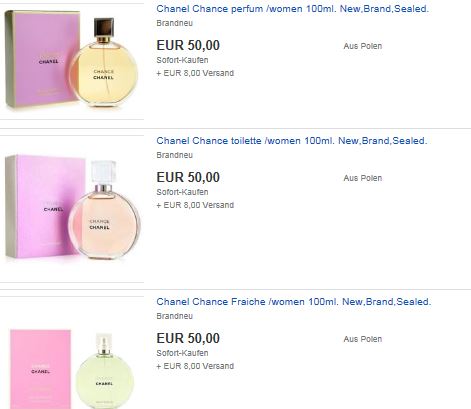The width and height of the screenshot is (471, 409).
Task: Click the pink Chanel box in second listing
Action: click(x=43, y=207)
